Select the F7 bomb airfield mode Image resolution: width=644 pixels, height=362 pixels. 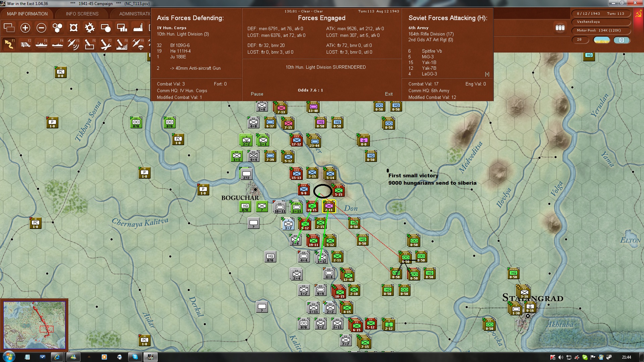(x=106, y=44)
